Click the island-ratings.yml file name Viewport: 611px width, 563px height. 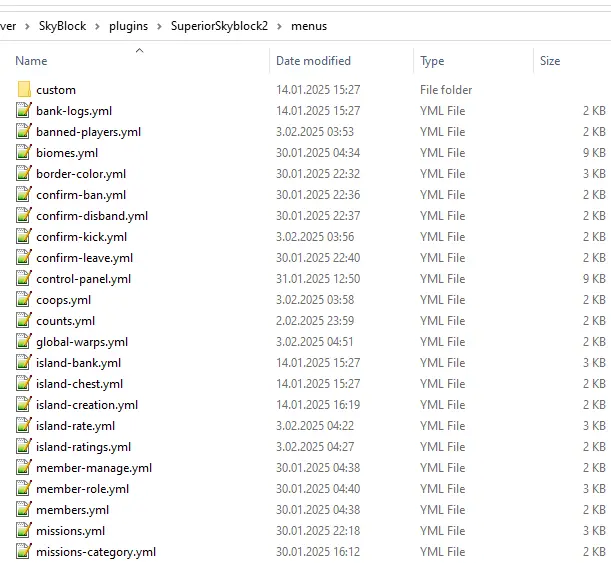[83, 448]
